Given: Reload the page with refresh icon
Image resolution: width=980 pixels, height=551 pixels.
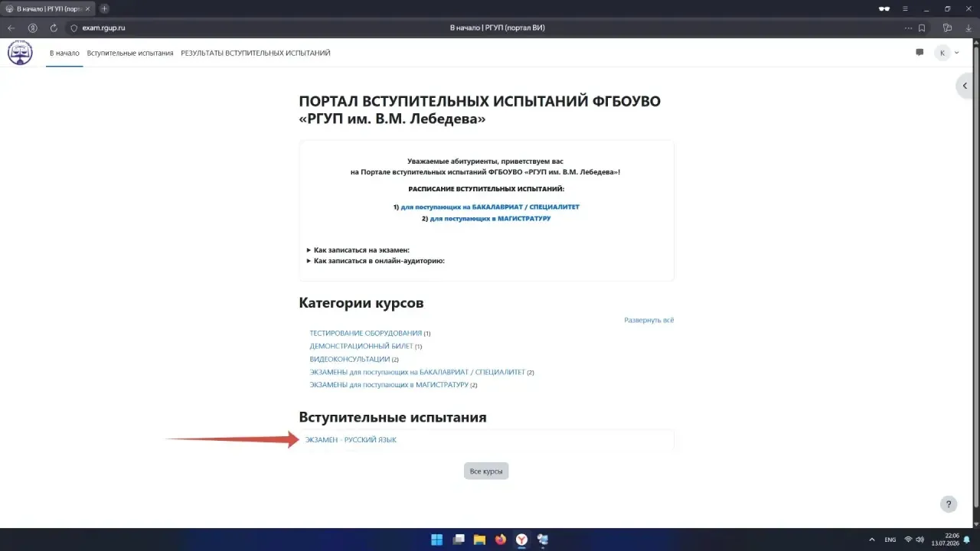Looking at the screenshot, I should tap(54, 28).
